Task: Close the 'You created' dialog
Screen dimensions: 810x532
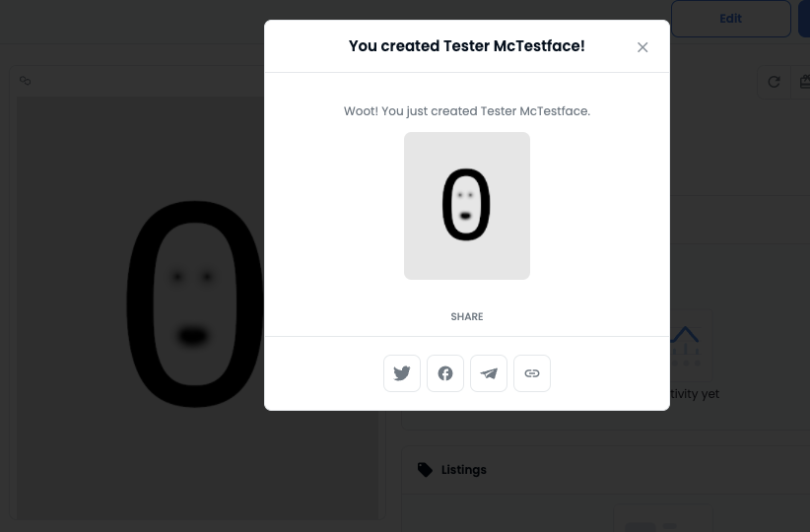Action: click(x=642, y=47)
